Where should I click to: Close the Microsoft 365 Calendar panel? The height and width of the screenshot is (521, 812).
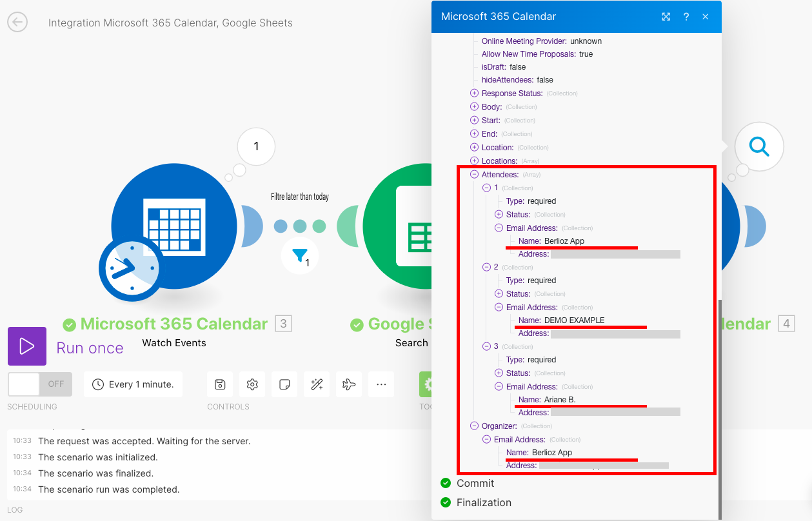tap(706, 17)
